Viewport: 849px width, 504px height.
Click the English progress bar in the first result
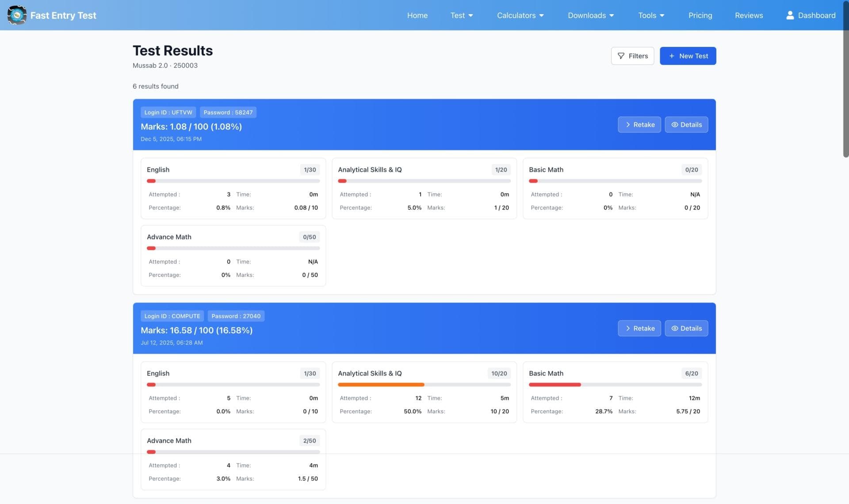point(233,181)
